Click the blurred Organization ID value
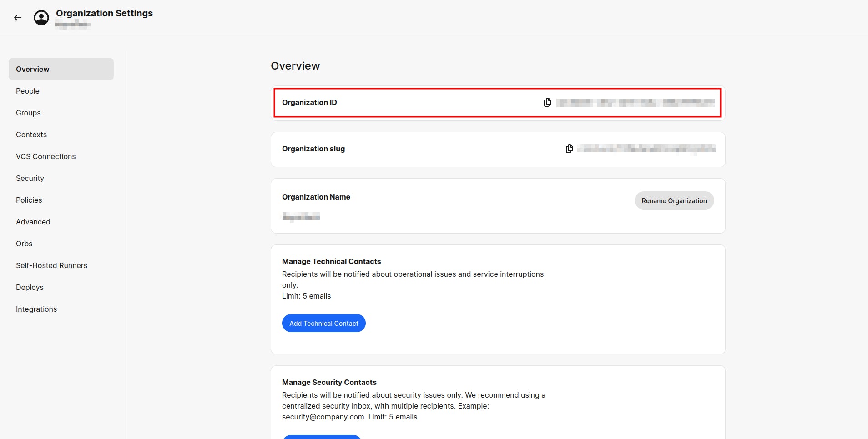Screen dimensions: 868x439 pos(635,102)
